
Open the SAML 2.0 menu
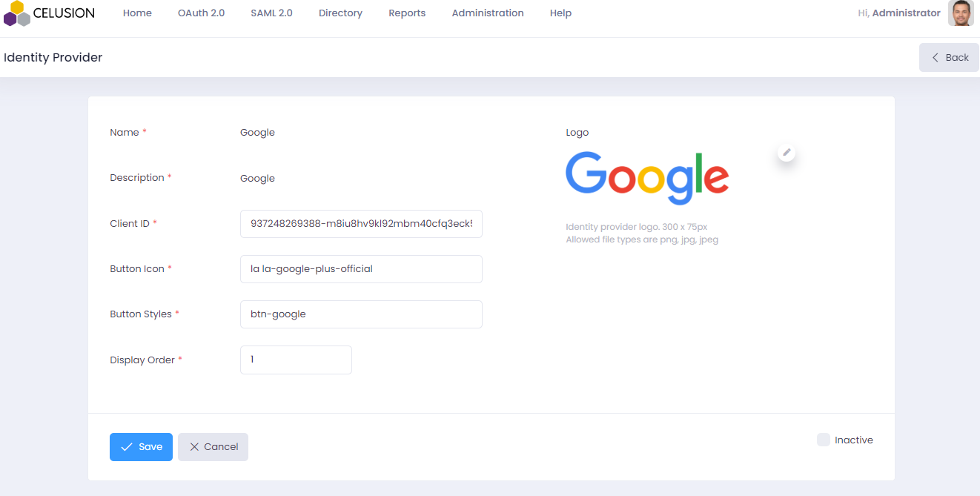pyautogui.click(x=271, y=13)
